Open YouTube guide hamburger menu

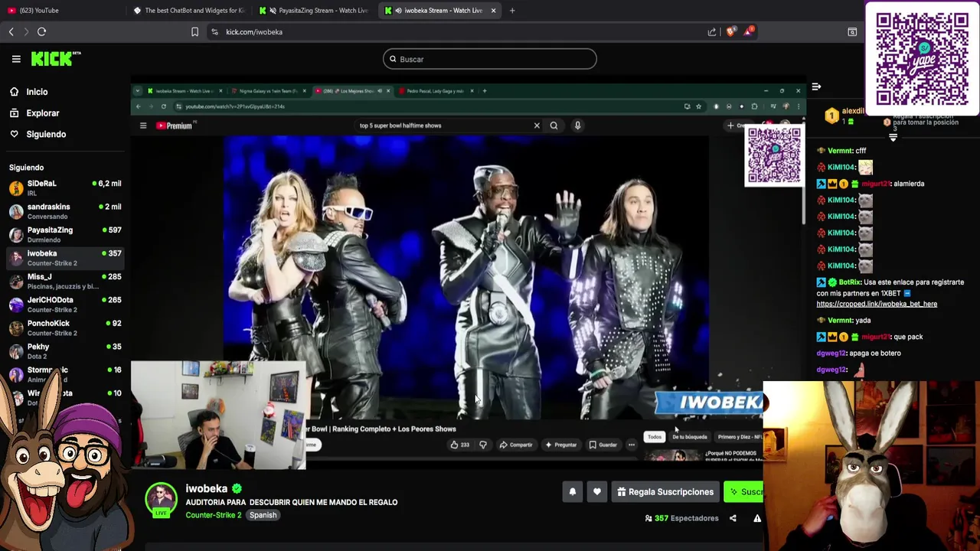tap(142, 126)
